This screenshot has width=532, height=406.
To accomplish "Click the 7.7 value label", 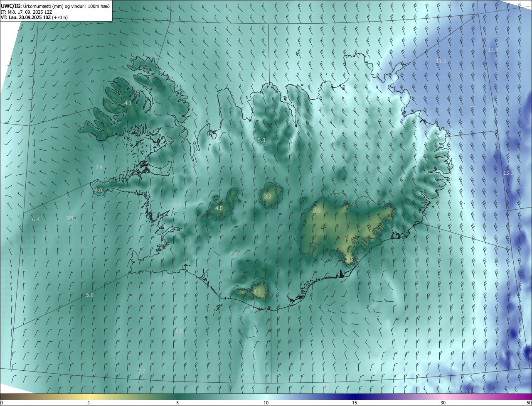I will pos(142,371).
